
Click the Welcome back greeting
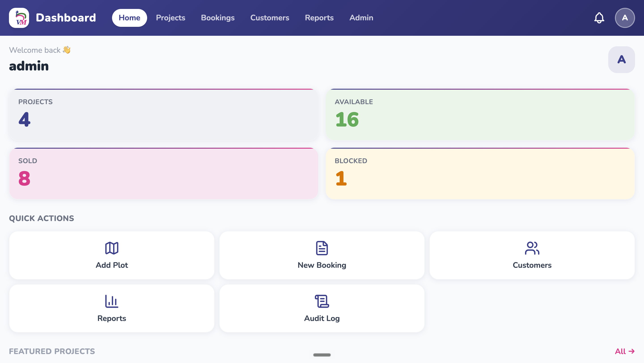40,50
